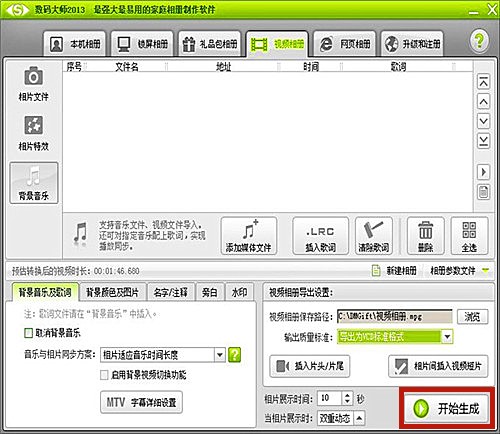500x434 pixels.
Task: Open the 礼品包相册 tab
Action: point(210,44)
